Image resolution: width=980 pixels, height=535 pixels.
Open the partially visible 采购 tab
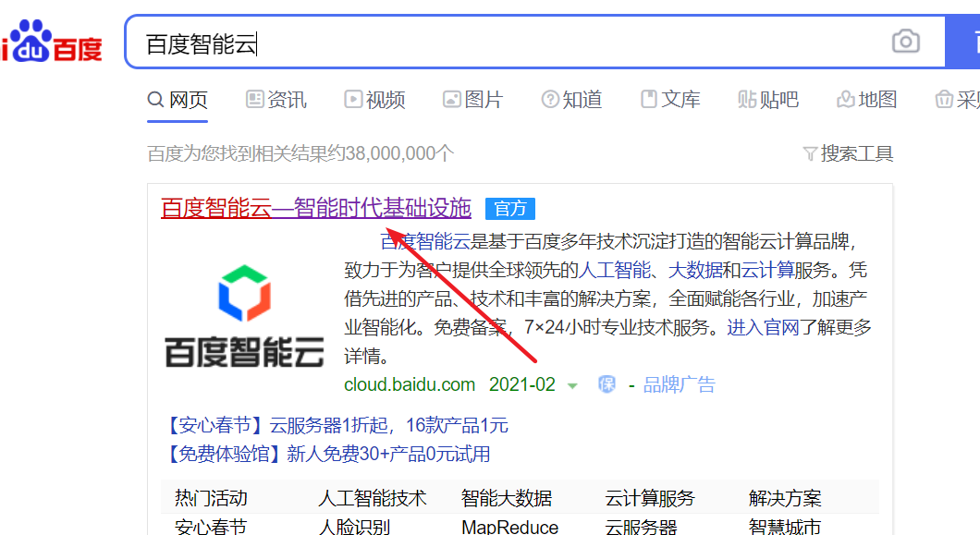point(958,100)
